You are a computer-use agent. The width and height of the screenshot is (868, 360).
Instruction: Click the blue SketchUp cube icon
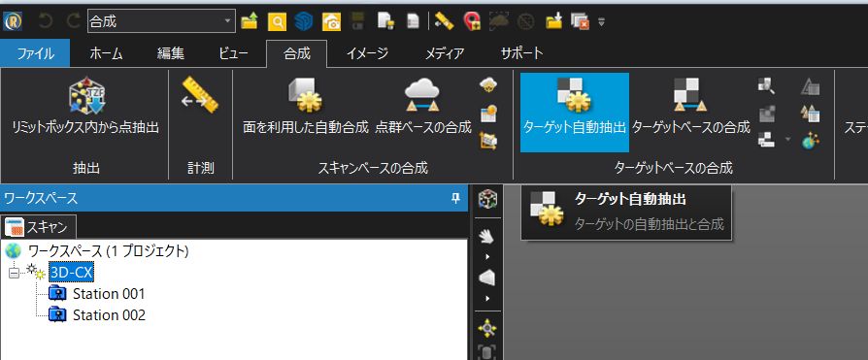tap(303, 21)
